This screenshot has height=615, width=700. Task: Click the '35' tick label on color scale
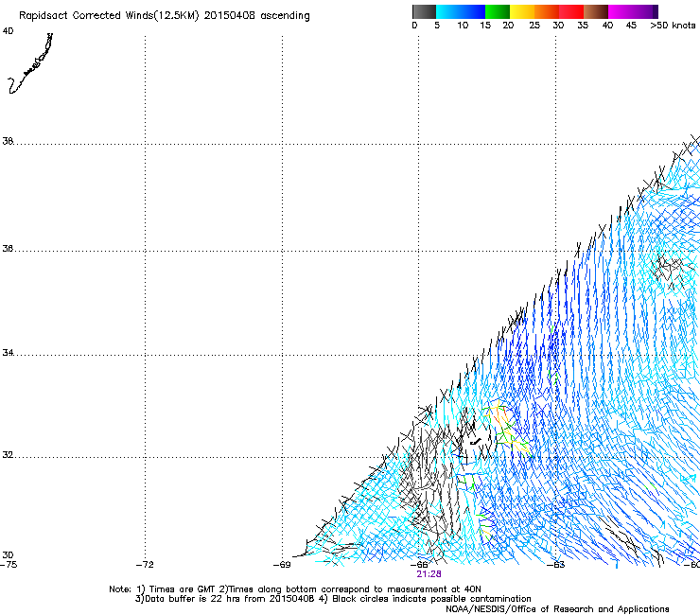coord(583,26)
